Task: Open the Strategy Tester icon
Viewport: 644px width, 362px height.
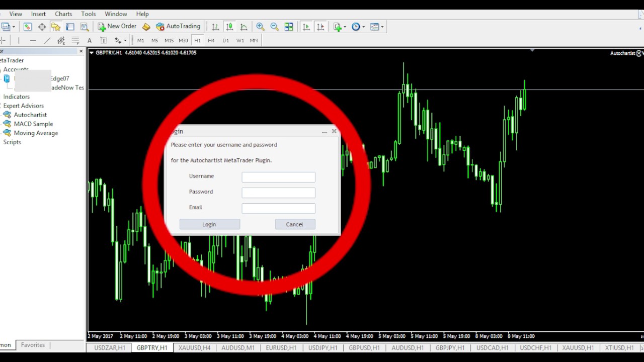Action: 84,27
